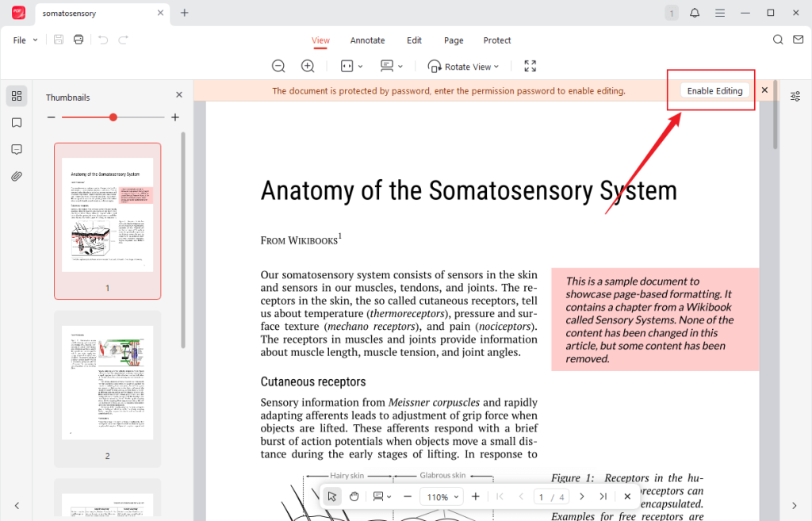Select the hand pan tool
The height and width of the screenshot is (521, 812).
click(354, 496)
